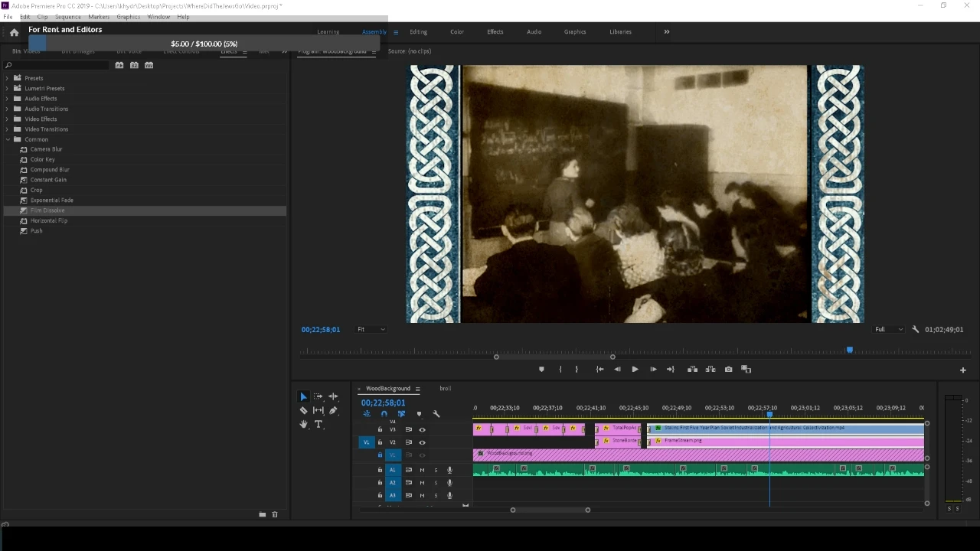Click Export Frame camera icon
980x551 pixels.
click(728, 369)
